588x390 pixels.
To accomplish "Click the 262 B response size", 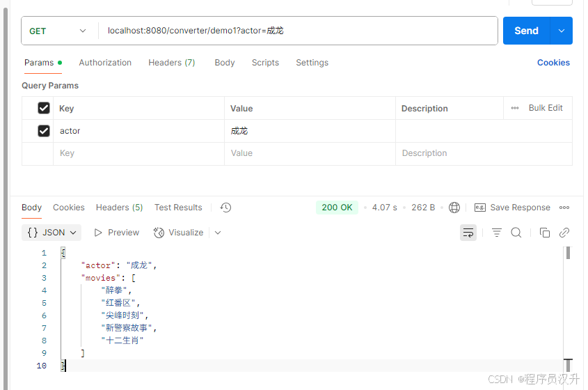I will [x=423, y=208].
